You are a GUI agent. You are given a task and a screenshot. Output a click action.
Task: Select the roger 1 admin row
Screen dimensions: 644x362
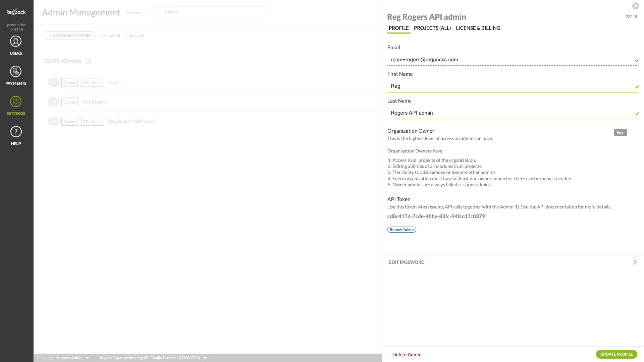213,82
